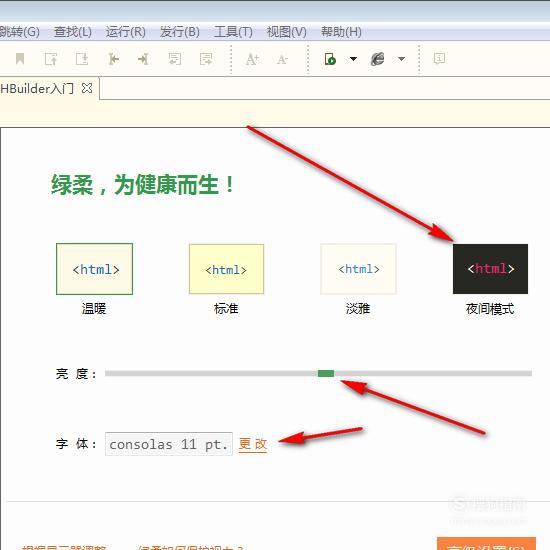Select the dark 夜间模式 theme thumbnail
The image size is (550, 550).
coord(490,269)
